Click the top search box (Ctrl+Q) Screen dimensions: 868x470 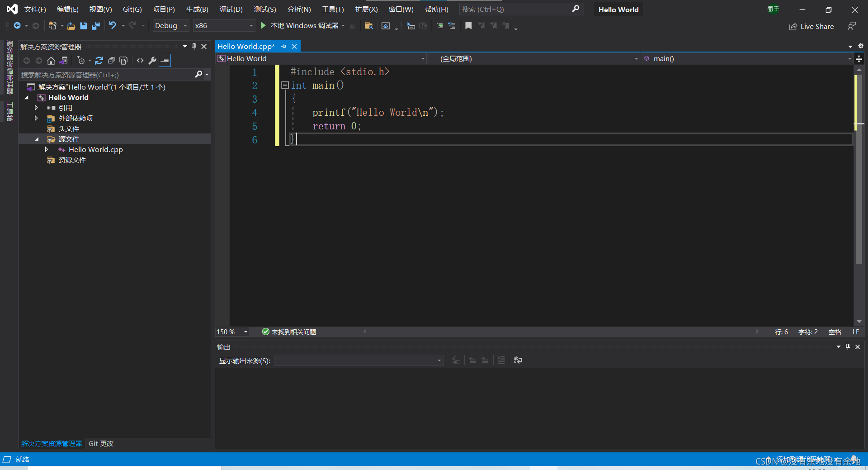pyautogui.click(x=521, y=9)
